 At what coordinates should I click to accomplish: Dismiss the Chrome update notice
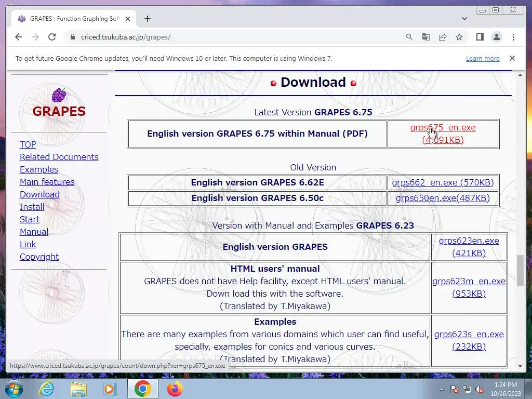tap(512, 58)
